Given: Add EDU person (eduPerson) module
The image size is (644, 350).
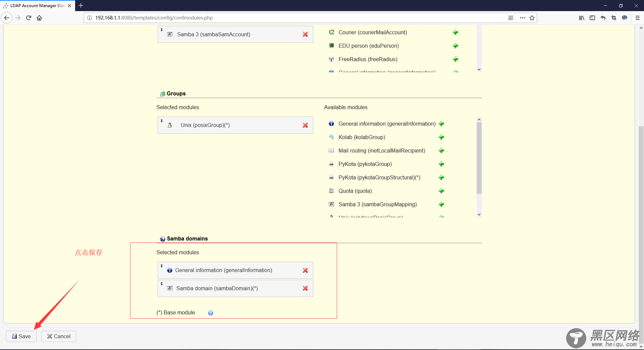Looking at the screenshot, I should pos(455,46).
